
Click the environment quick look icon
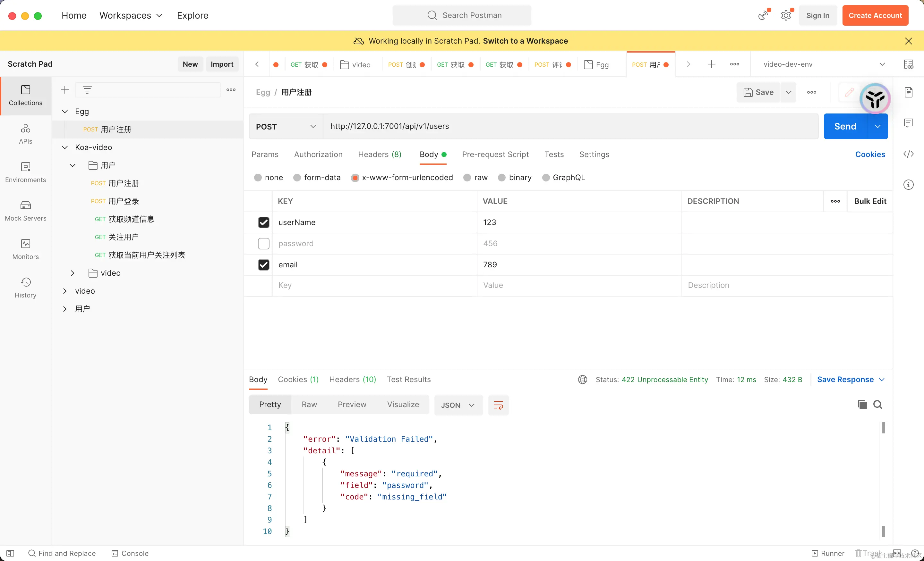(909, 64)
